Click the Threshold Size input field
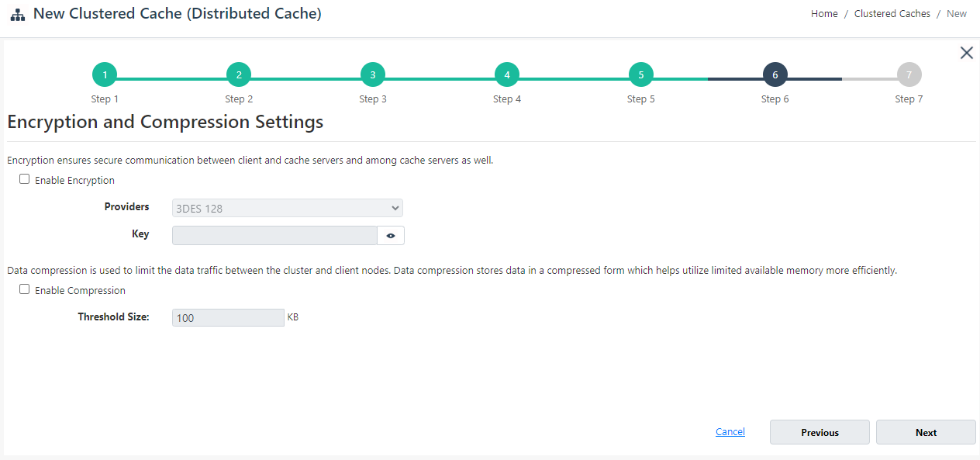The height and width of the screenshot is (460, 980). (x=228, y=317)
